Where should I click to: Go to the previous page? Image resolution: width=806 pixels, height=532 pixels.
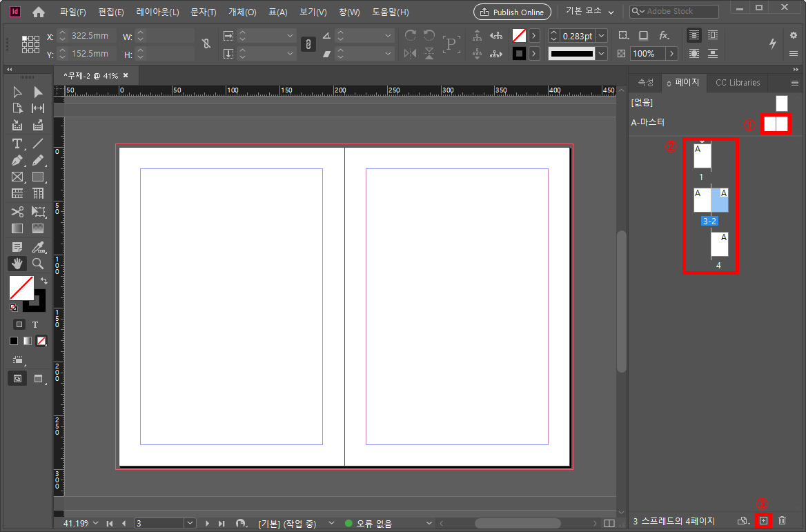point(124,523)
